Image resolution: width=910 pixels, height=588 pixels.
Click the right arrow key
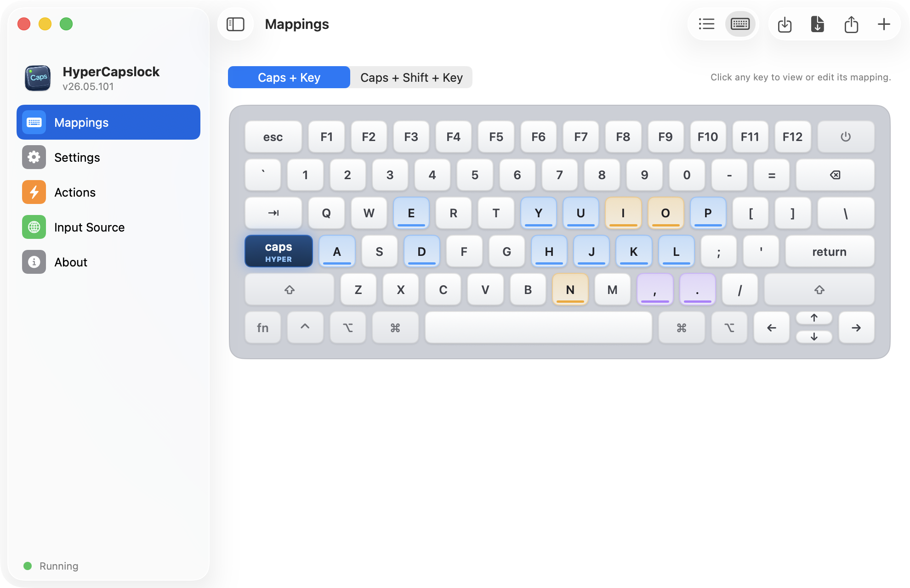click(856, 328)
